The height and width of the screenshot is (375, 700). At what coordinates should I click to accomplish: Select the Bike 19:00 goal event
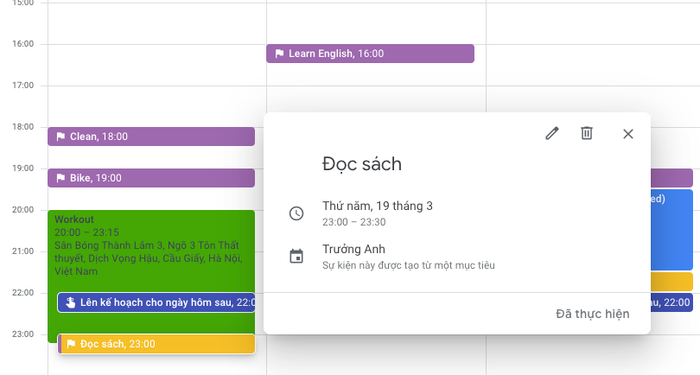[151, 178]
